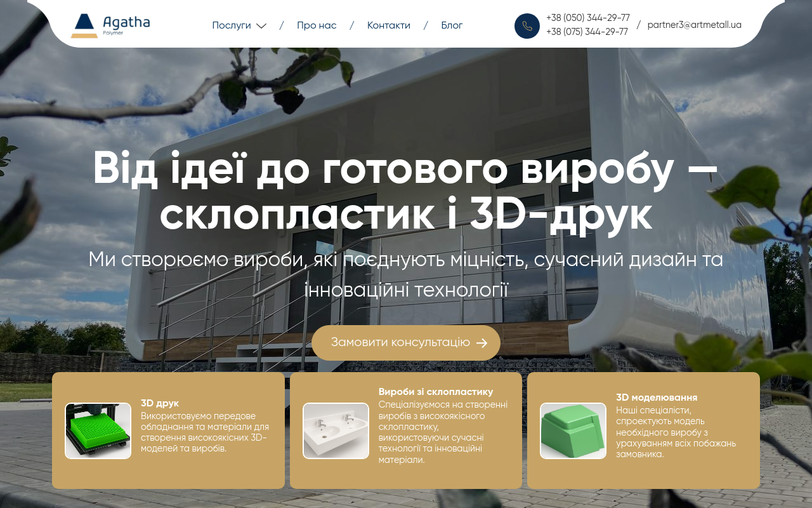The height and width of the screenshot is (508, 812).
Task: Select the 3D друк card title
Action: point(160,403)
